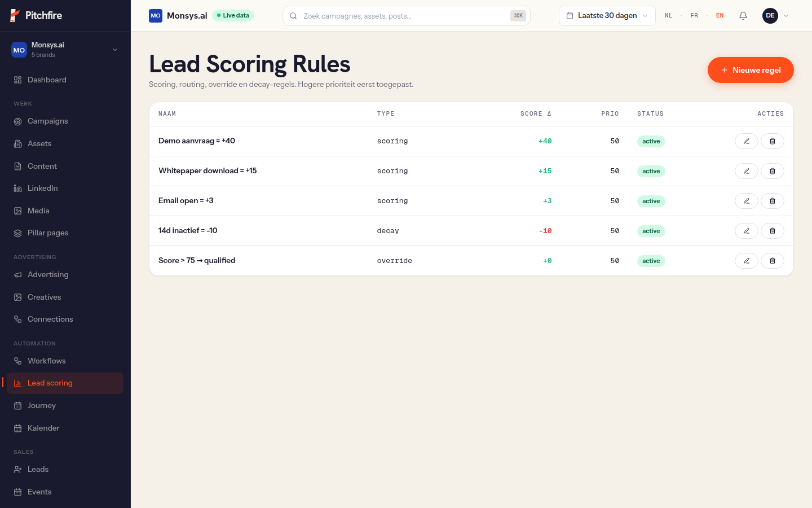Open the Laatste 30 dagen date dropdown
This screenshot has height=508, width=812.
pyautogui.click(x=607, y=16)
